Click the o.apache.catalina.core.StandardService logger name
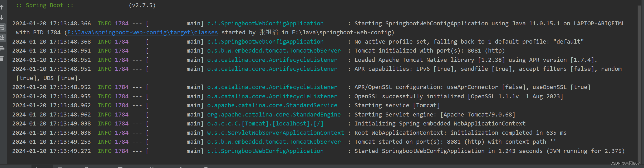Image resolution: width=644 pixels, height=168 pixels. point(272,105)
